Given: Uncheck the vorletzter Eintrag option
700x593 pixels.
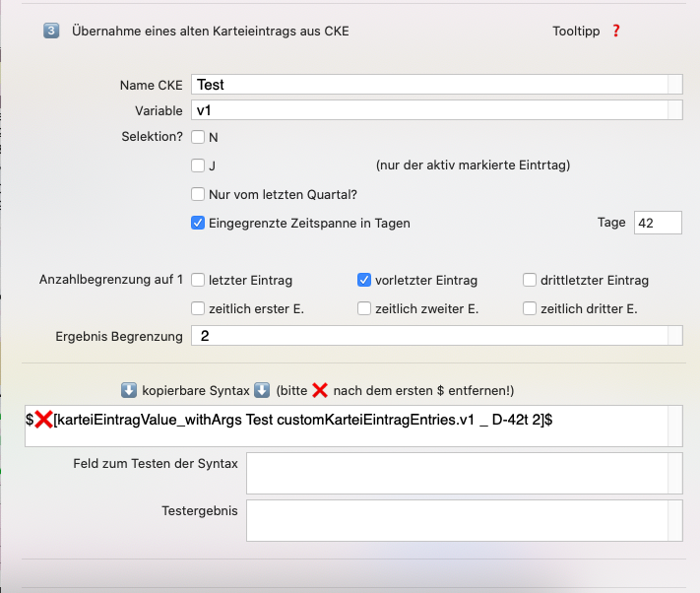Looking at the screenshot, I should point(364,280).
